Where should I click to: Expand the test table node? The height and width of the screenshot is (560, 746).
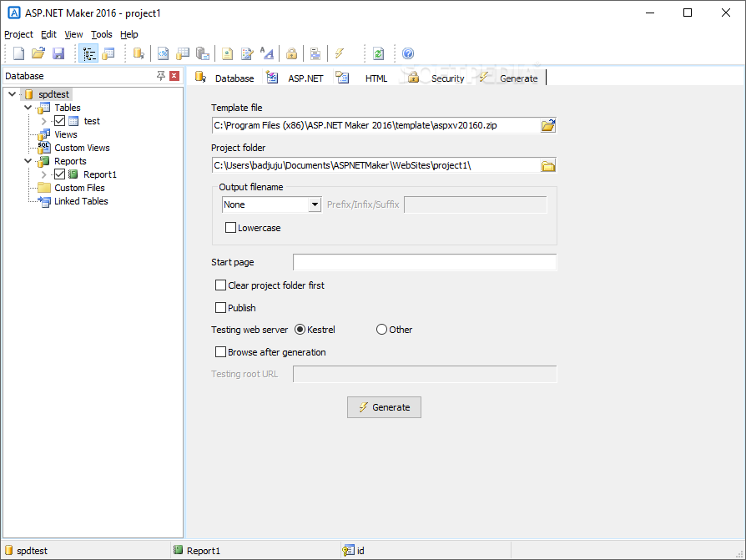pyautogui.click(x=43, y=121)
